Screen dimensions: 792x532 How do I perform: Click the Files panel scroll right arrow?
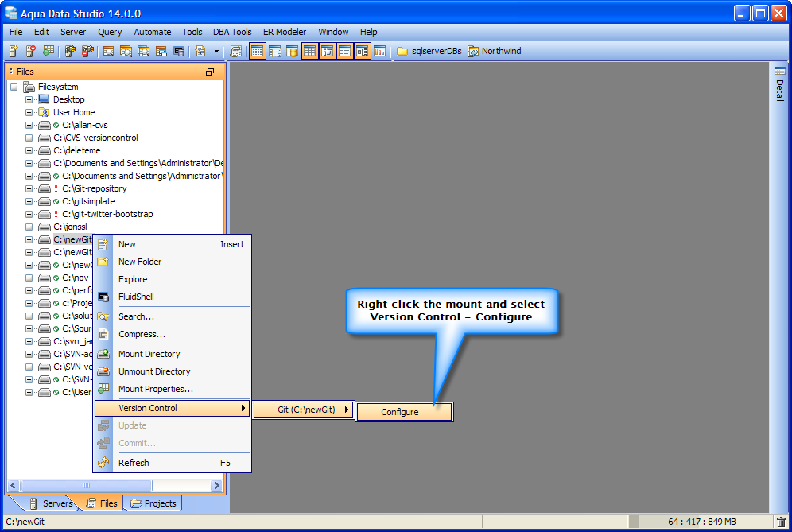pyautogui.click(x=217, y=486)
